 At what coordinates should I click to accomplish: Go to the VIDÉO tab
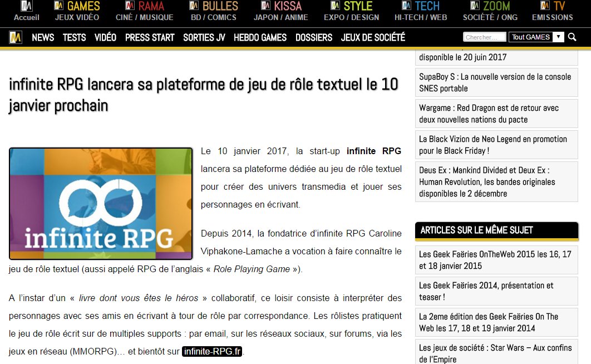click(x=106, y=37)
